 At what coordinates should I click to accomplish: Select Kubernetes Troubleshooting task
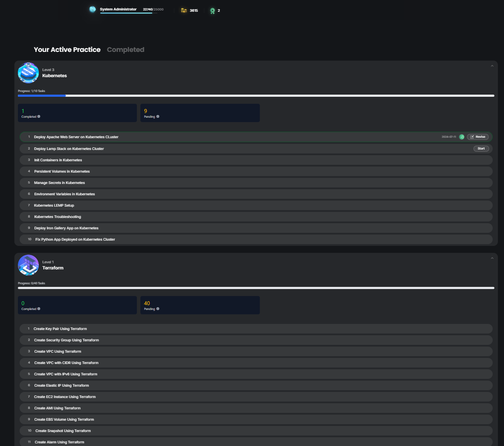[256, 217]
